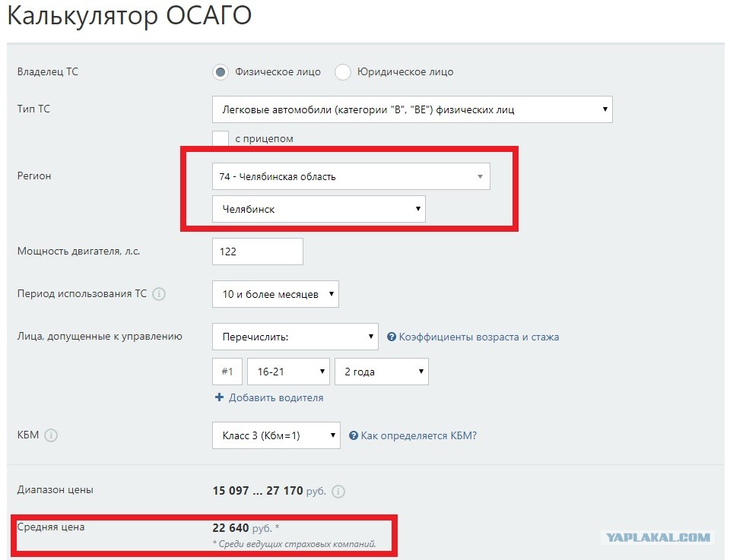Select the "Физическое лицо" radio button
The width and height of the screenshot is (730, 560).
pos(221,72)
